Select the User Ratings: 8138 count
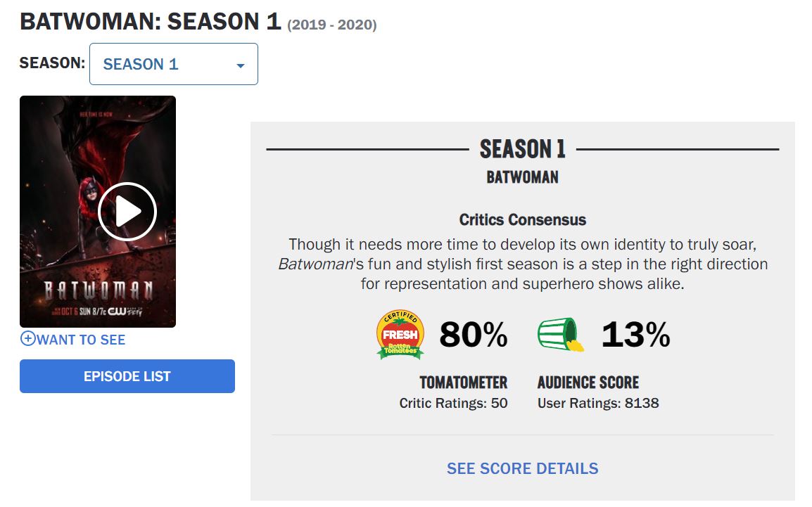The height and width of the screenshot is (507, 812). pyautogui.click(x=598, y=404)
